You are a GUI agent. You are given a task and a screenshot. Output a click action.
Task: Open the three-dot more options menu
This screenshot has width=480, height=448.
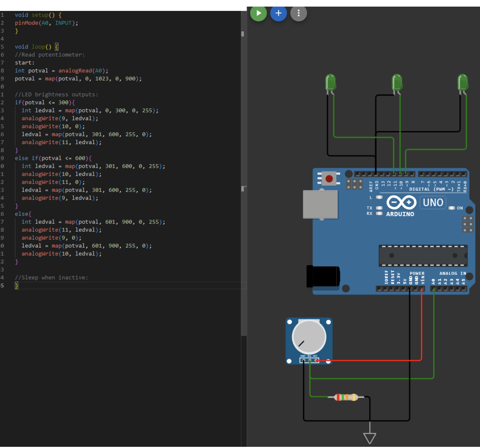pos(298,13)
